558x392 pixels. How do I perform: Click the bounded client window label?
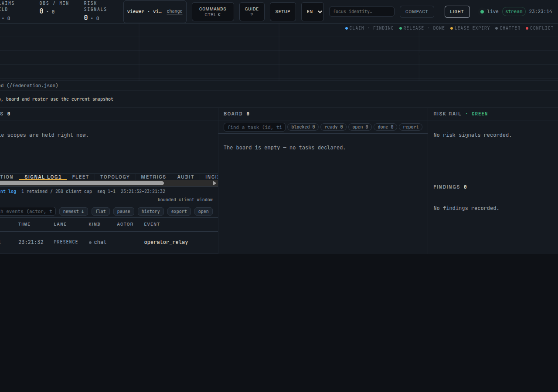pyautogui.click(x=185, y=200)
